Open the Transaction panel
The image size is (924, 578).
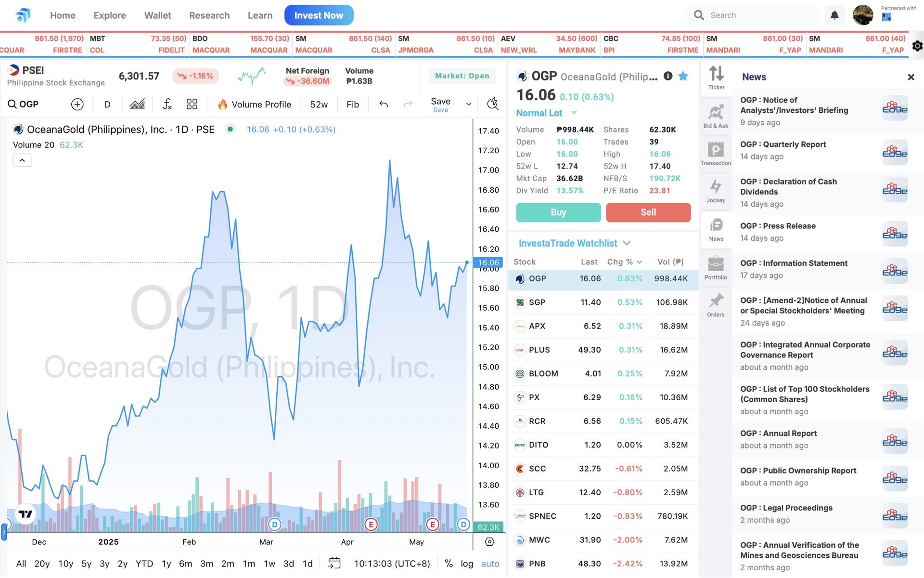pyautogui.click(x=716, y=153)
